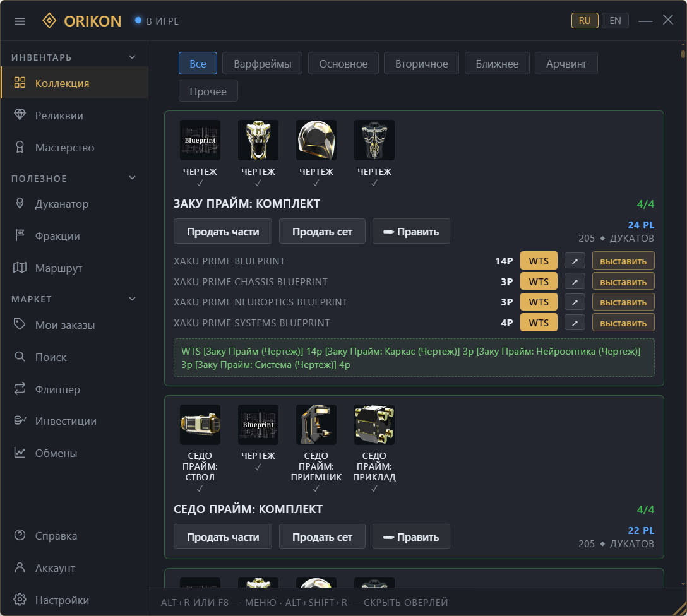Collapse Заку Прайм Править panel
Screen dimensions: 687x616
click(x=411, y=231)
